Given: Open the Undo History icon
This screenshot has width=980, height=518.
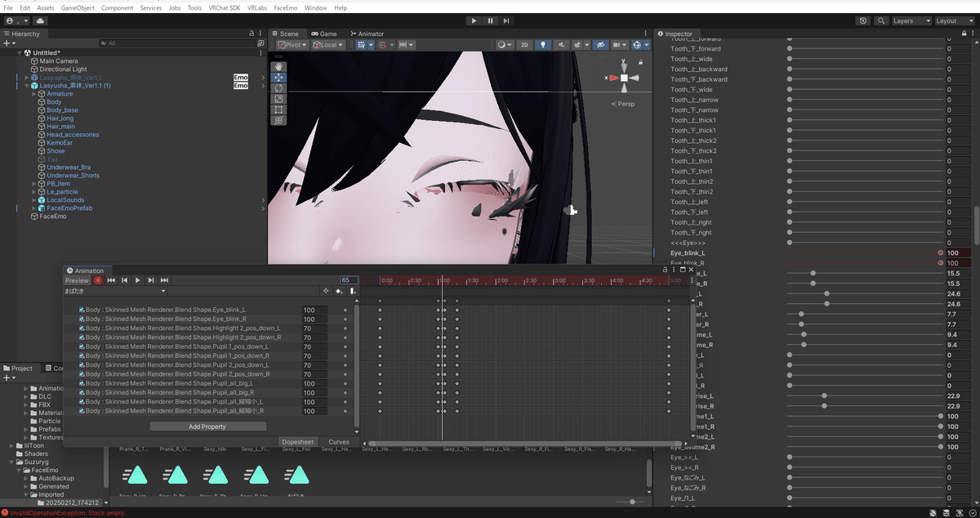Looking at the screenshot, I should pos(863,20).
